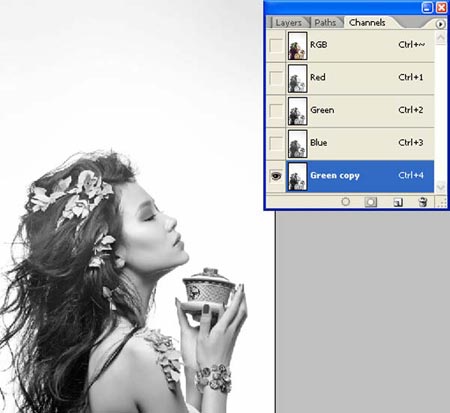Viewport: 450px width, 413px height.
Task: Switch to the Paths tab
Action: click(325, 23)
